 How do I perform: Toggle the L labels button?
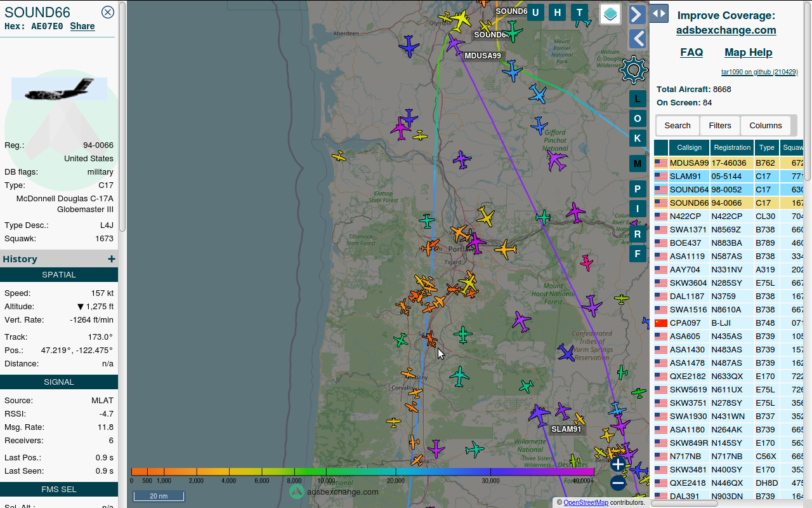638,98
